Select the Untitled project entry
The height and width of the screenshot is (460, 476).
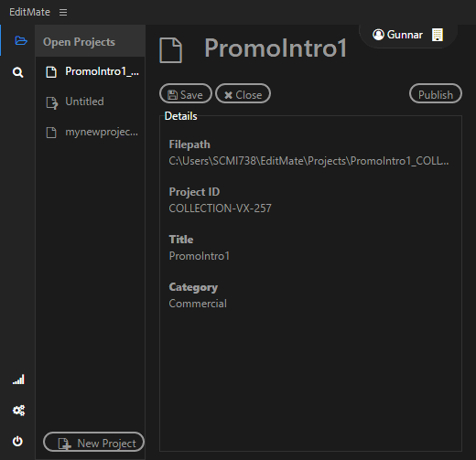coord(91,102)
